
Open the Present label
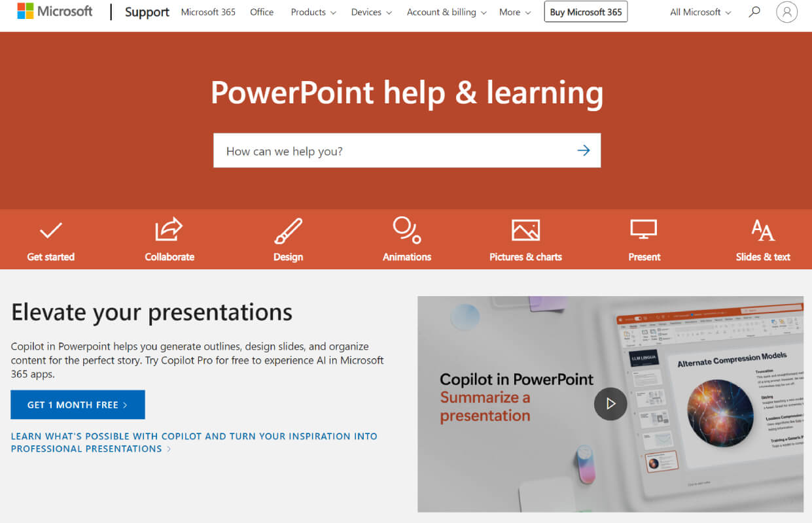click(644, 257)
